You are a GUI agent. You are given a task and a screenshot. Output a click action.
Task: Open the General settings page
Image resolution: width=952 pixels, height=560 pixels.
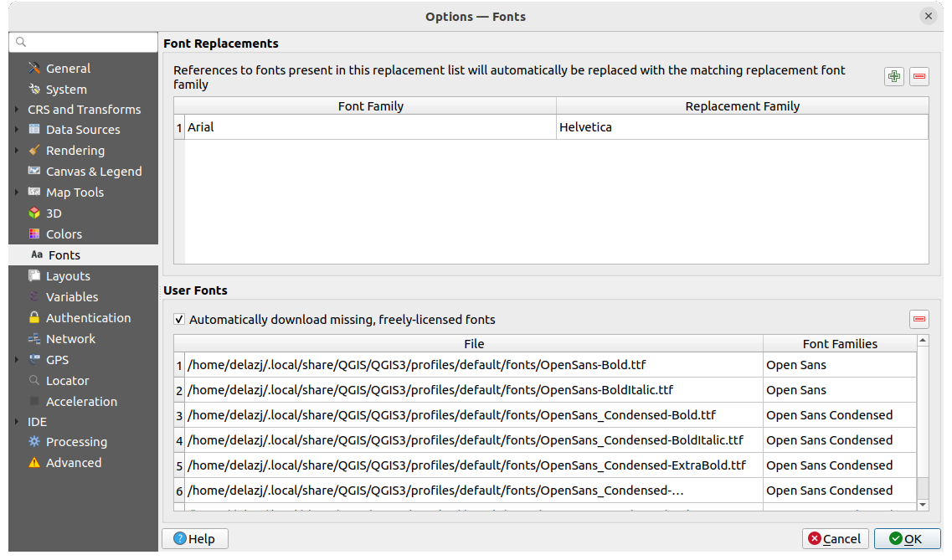click(x=68, y=69)
